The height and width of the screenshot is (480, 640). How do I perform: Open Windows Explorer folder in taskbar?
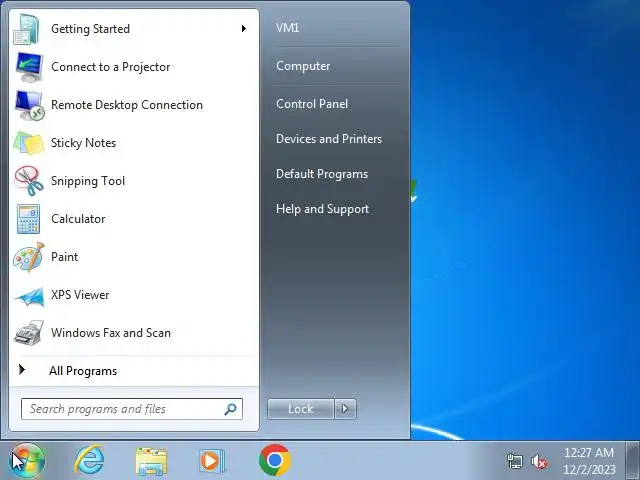point(151,461)
